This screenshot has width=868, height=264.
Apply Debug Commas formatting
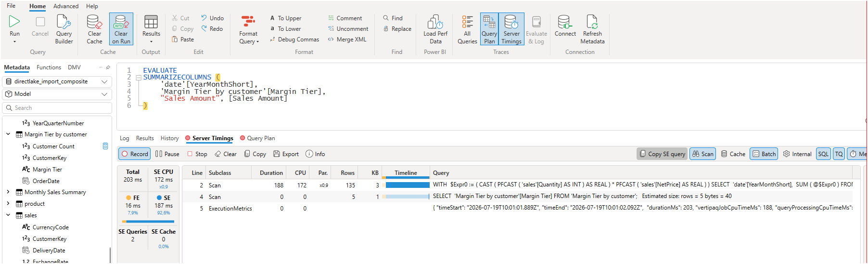pyautogui.click(x=294, y=40)
